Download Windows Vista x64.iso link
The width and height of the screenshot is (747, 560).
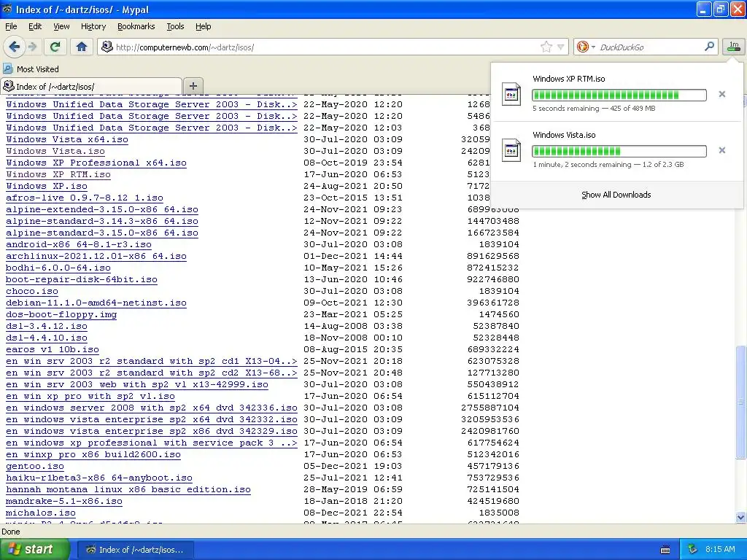pos(67,139)
